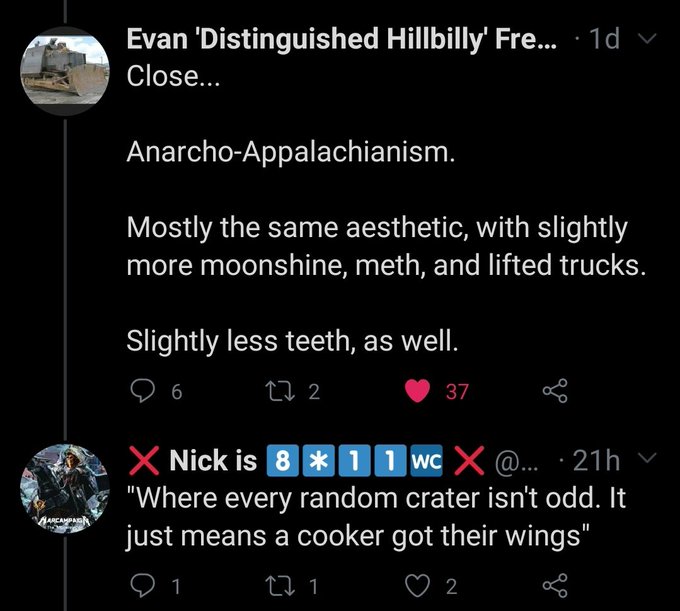
Task: Open the 'Nick is' display name
Action: [x=213, y=460]
